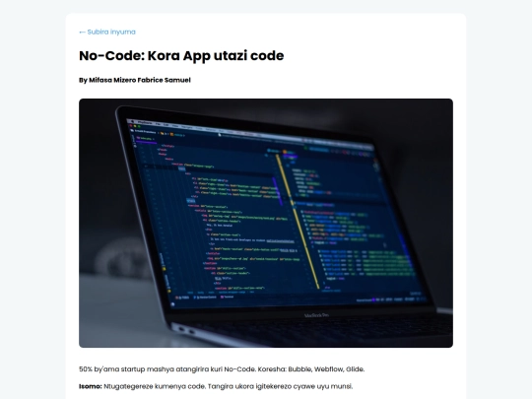Click the author line "By Mifasa Mizero Fabrice Samuel"
Viewport: 532px width, 399px height.
click(x=135, y=80)
